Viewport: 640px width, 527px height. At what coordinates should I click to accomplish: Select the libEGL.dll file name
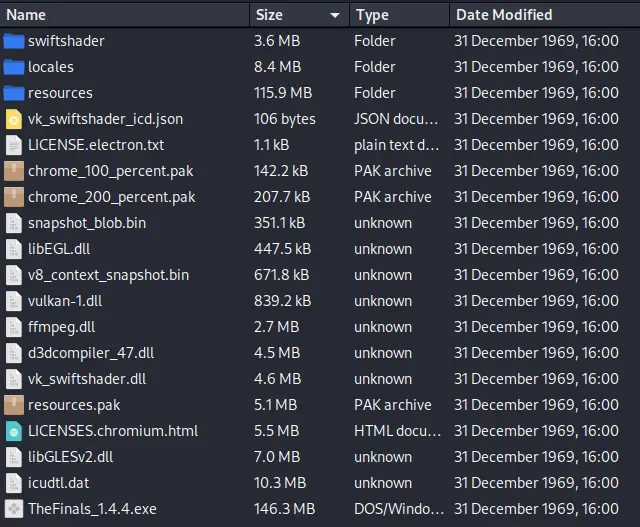pos(60,249)
